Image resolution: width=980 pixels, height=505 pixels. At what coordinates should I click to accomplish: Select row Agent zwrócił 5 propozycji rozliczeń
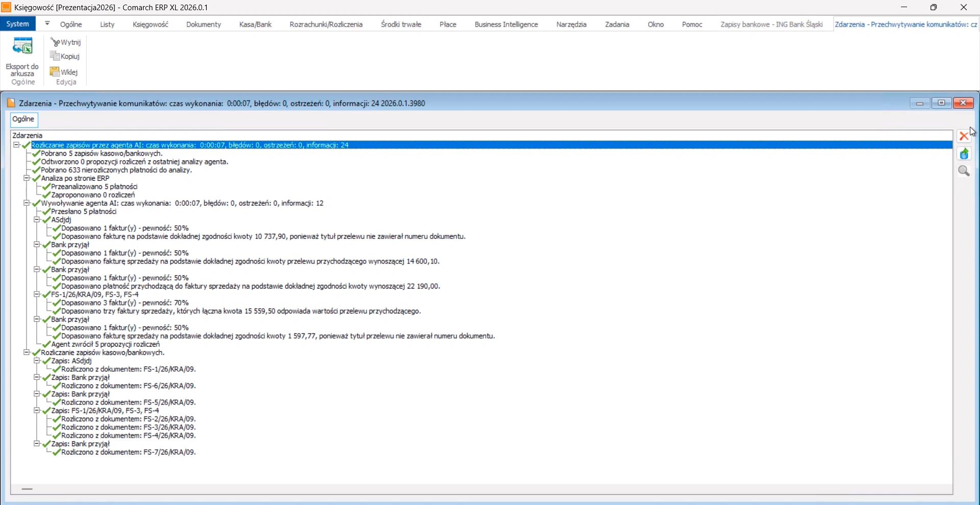tap(106, 344)
